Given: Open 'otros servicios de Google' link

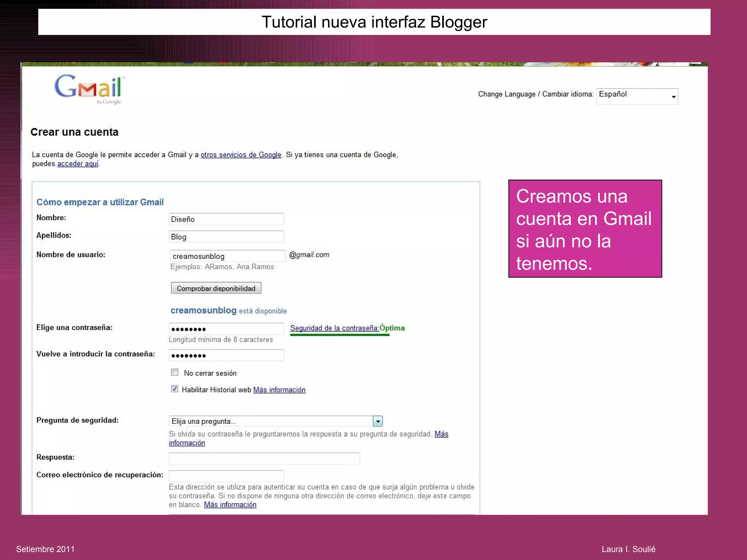Looking at the screenshot, I should [241, 155].
